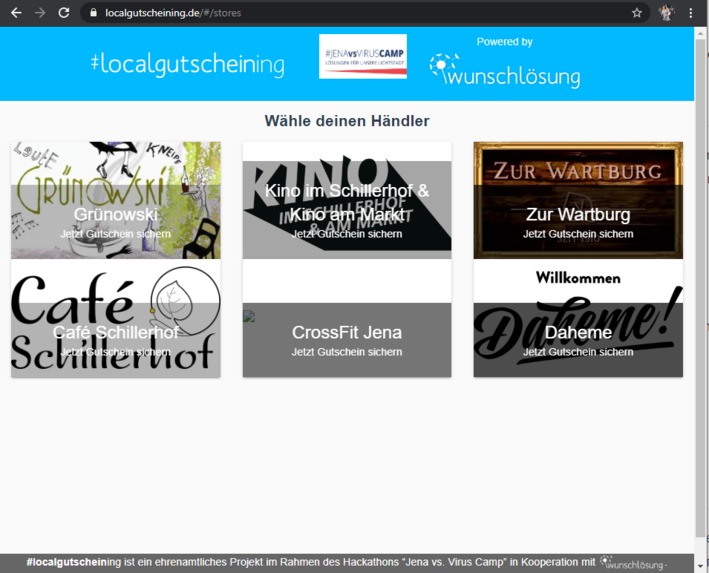Image resolution: width=709 pixels, height=573 pixels.
Task: Open the CrossFit Jena store card
Action: tap(347, 318)
